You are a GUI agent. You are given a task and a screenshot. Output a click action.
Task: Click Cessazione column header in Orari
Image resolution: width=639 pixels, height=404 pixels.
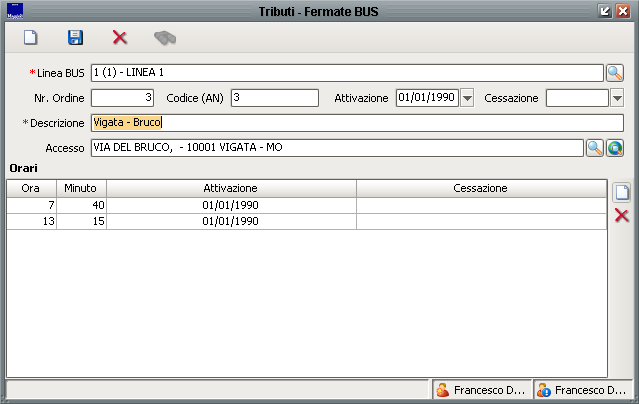[x=481, y=188]
